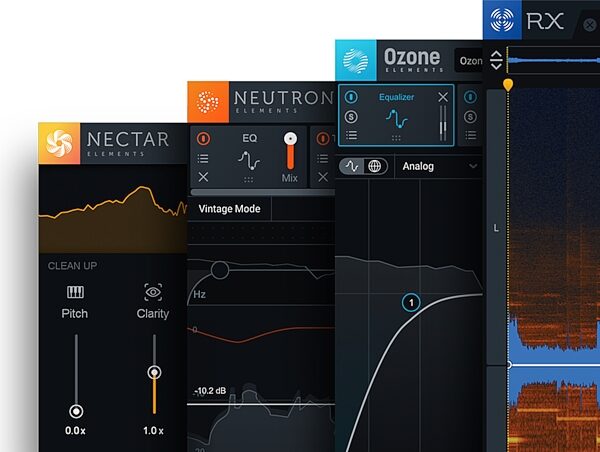Screen dimensions: 600x452
Task: Open Ozone Equalizer presets list icon
Action: pyautogui.click(x=351, y=135)
